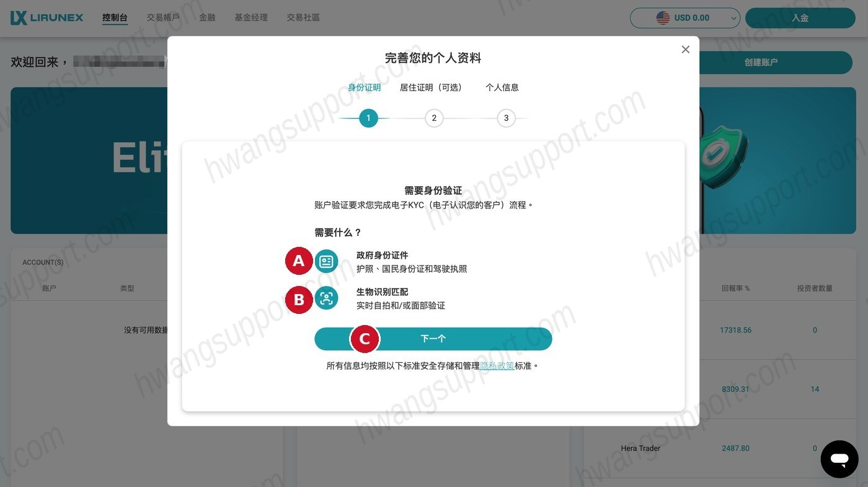This screenshot has height=487, width=868.
Task: Click the LIRUNEX logo
Action: click(x=46, y=18)
